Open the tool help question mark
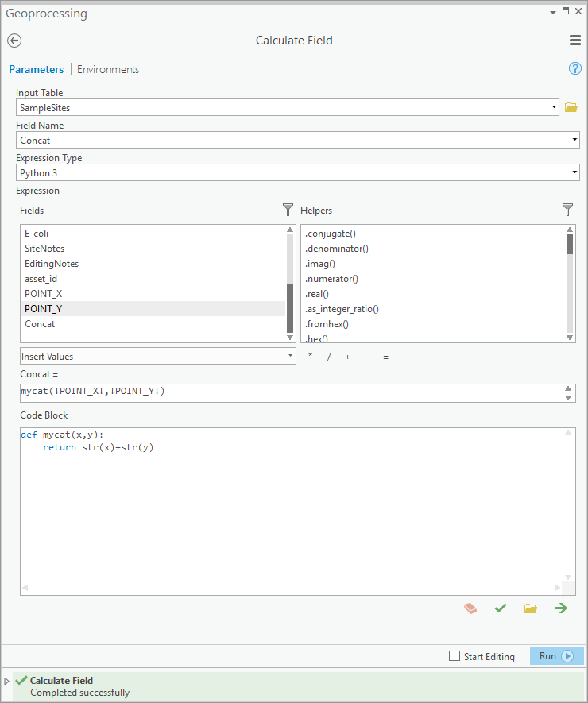The height and width of the screenshot is (703, 588). 575,69
